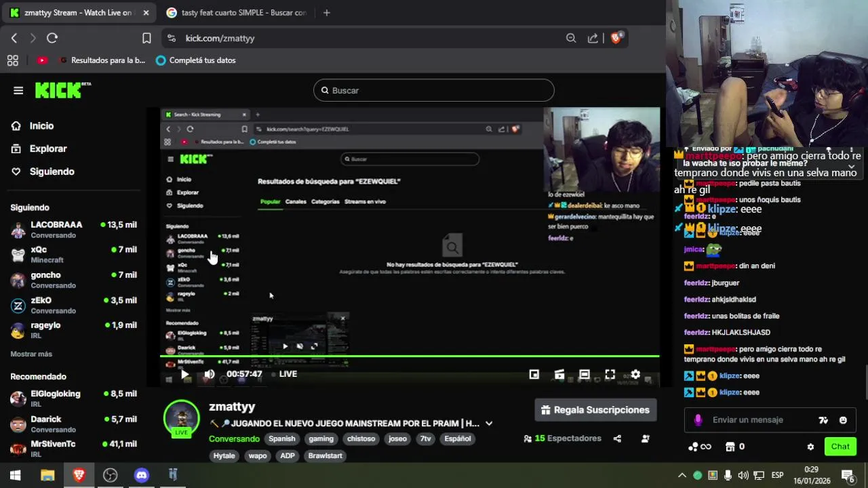Open the Kick hamburger menu

point(18,90)
